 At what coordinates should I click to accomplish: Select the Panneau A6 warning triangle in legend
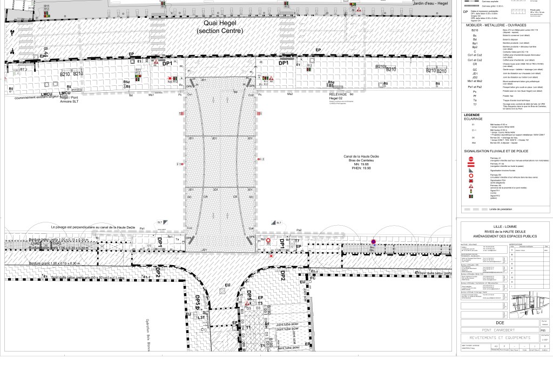[471, 186]
